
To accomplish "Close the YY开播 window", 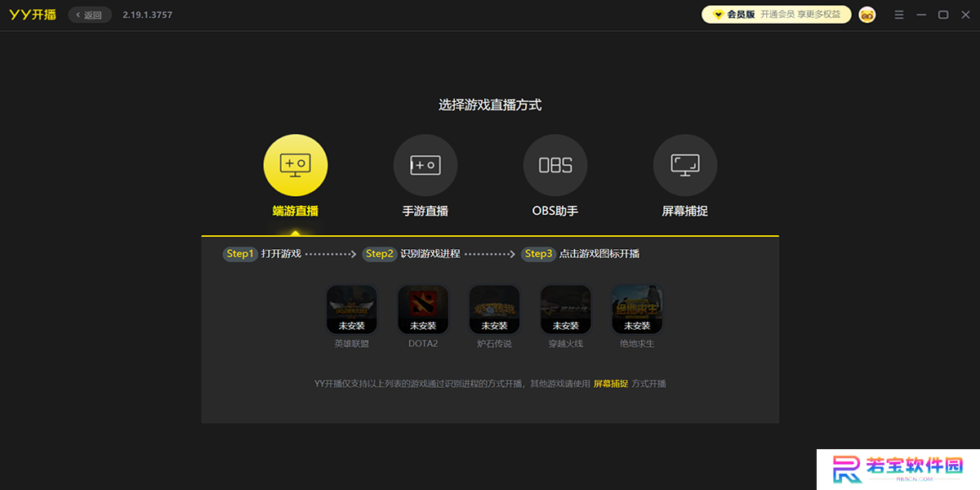I will click(x=965, y=15).
